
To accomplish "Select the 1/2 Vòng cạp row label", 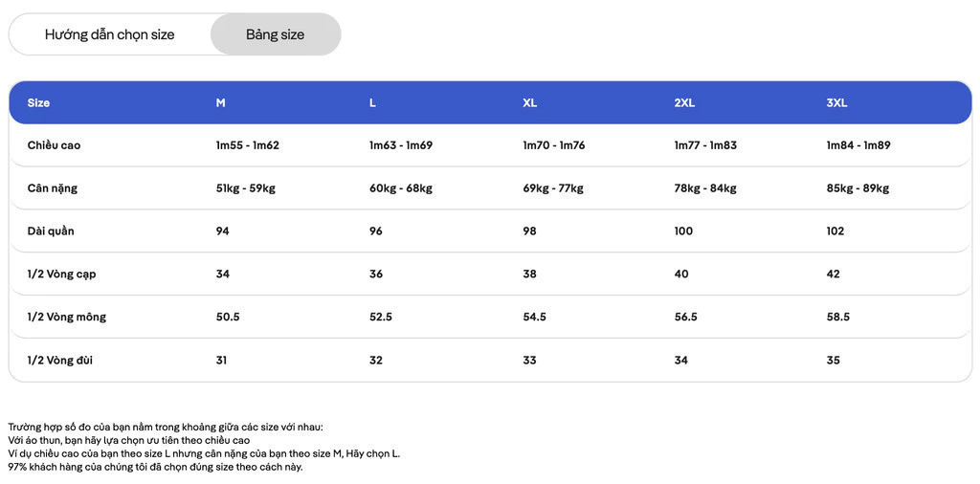I will tap(62, 275).
